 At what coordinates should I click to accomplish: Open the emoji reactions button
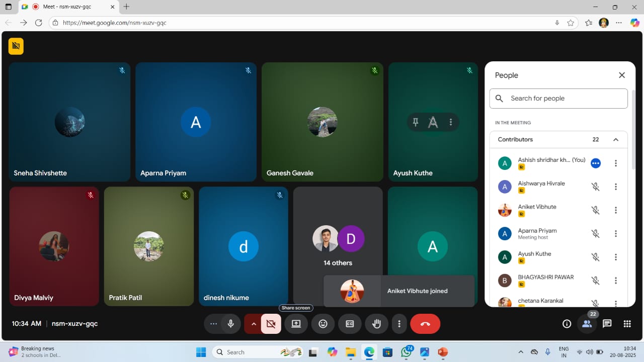323,324
